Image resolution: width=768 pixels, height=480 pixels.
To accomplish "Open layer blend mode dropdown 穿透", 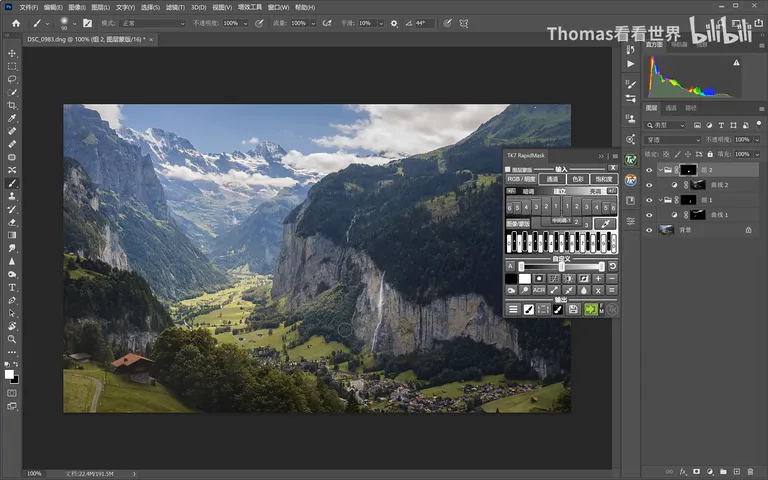I will (672, 140).
